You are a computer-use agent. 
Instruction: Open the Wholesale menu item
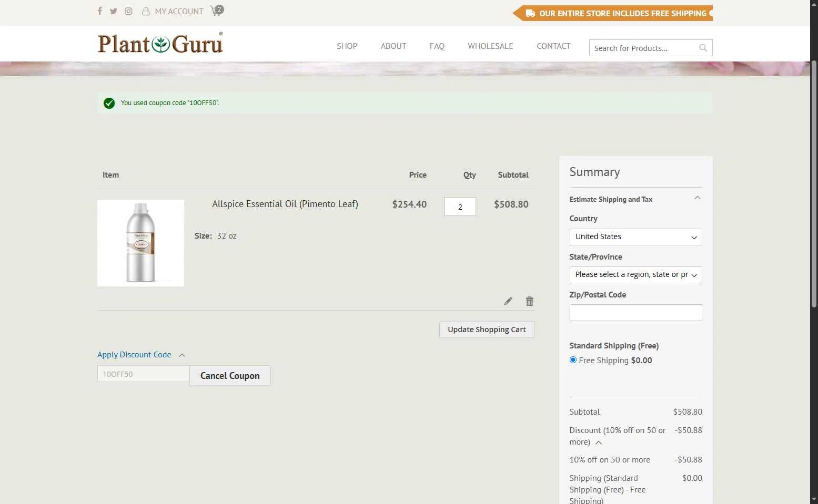(490, 46)
